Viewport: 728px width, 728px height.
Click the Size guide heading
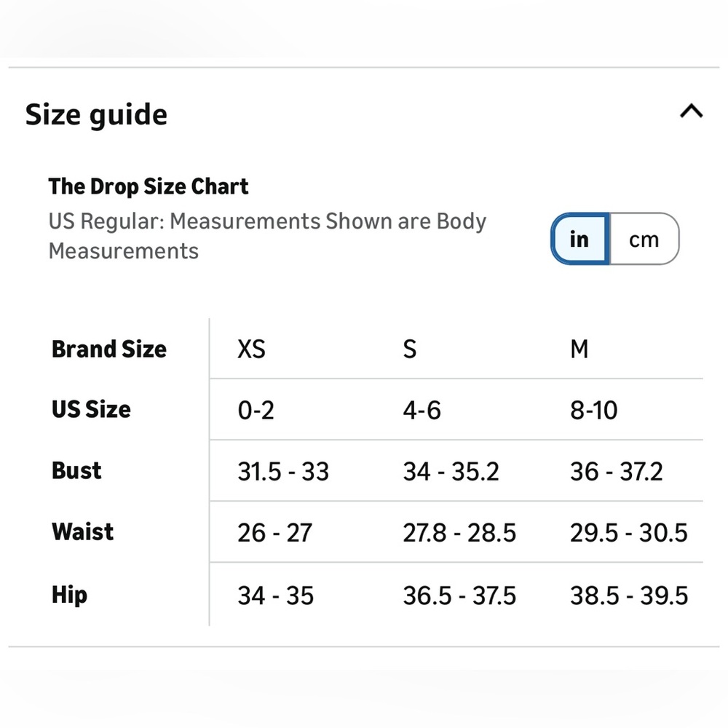coord(96,115)
